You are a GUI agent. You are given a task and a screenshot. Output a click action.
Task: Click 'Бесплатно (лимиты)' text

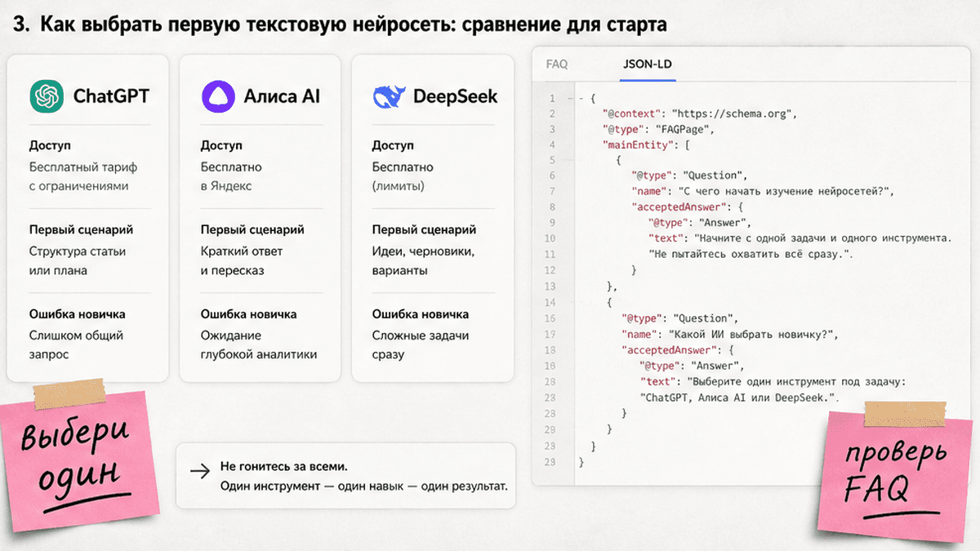tap(403, 176)
